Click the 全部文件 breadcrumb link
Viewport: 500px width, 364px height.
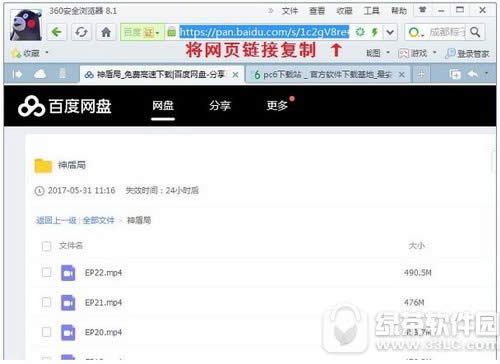coord(98,220)
